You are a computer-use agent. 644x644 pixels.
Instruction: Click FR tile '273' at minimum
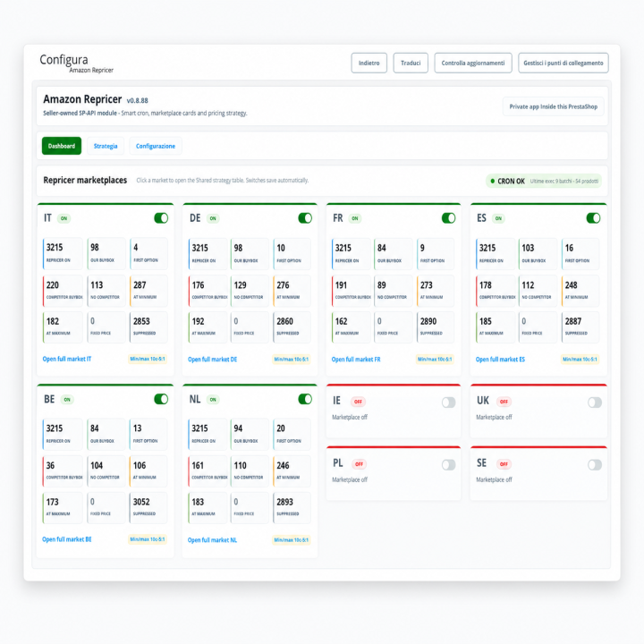(x=436, y=291)
